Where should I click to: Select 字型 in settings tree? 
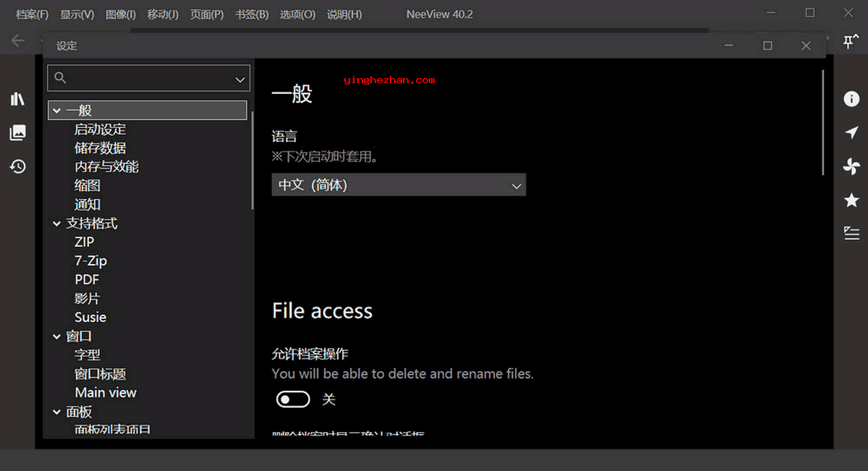coord(87,355)
